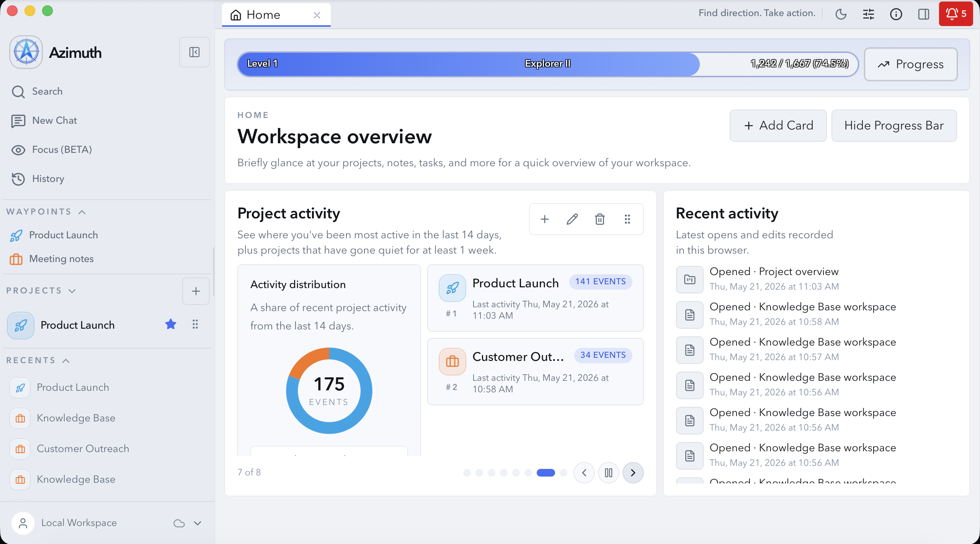Switch to the Home tab
Viewport: 980px width, 544px height.
[264, 15]
